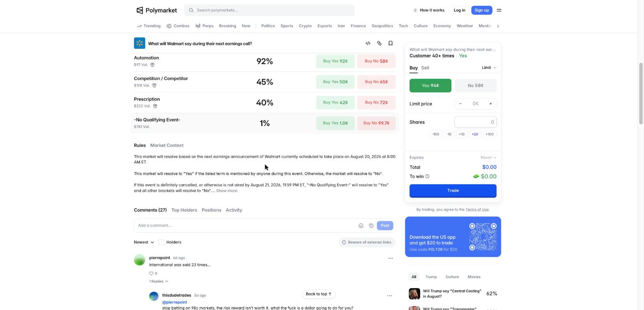Image resolution: width=644 pixels, height=310 pixels.
Task: Focus the Shares input field
Action: [x=475, y=122]
